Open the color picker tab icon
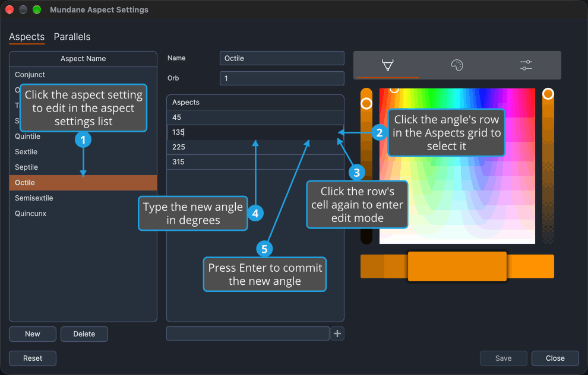588x375 pixels. tap(388, 65)
